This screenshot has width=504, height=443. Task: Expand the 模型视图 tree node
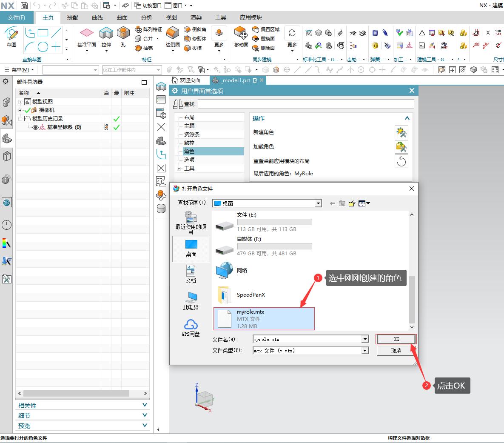20,102
